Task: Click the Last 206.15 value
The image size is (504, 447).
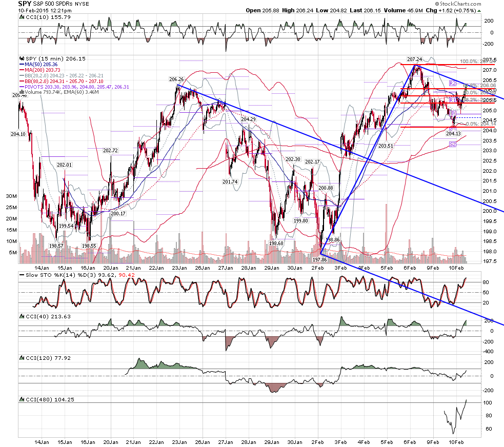Action: click(x=365, y=10)
